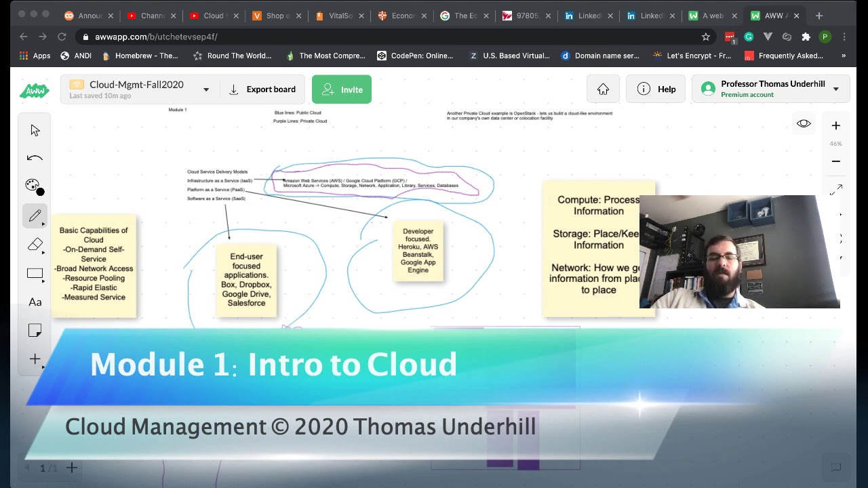This screenshot has width=868, height=488.
Task: Click the address bar URL field
Action: point(395,37)
